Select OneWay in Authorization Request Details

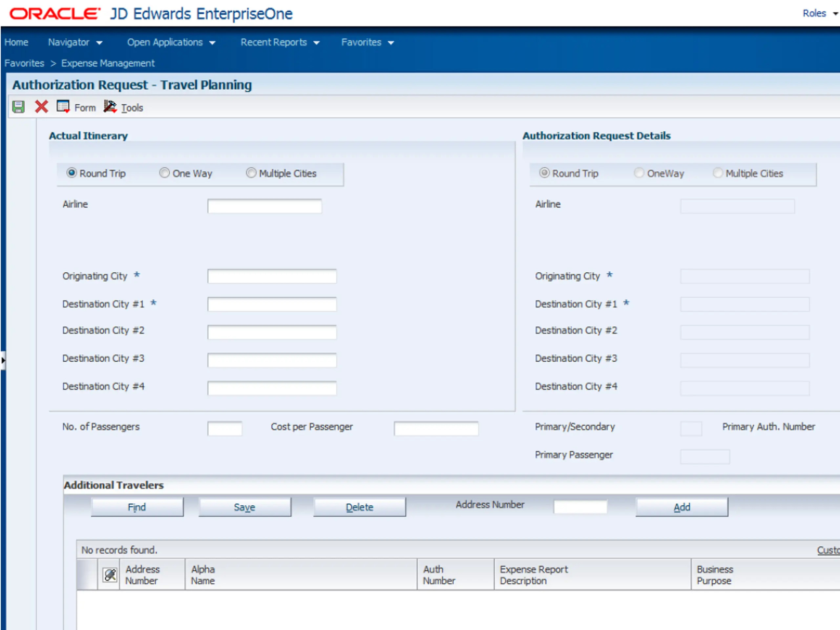pos(639,173)
